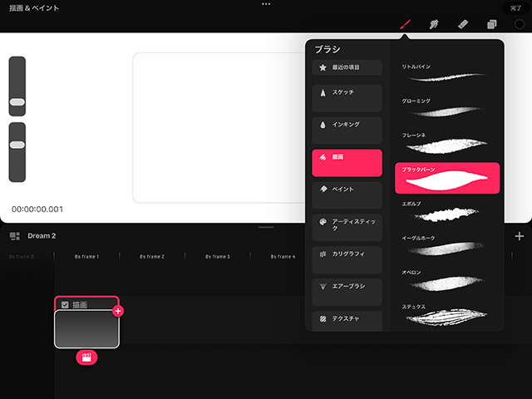
Task: Open the 最近の項目 brush category
Action: [x=347, y=67]
